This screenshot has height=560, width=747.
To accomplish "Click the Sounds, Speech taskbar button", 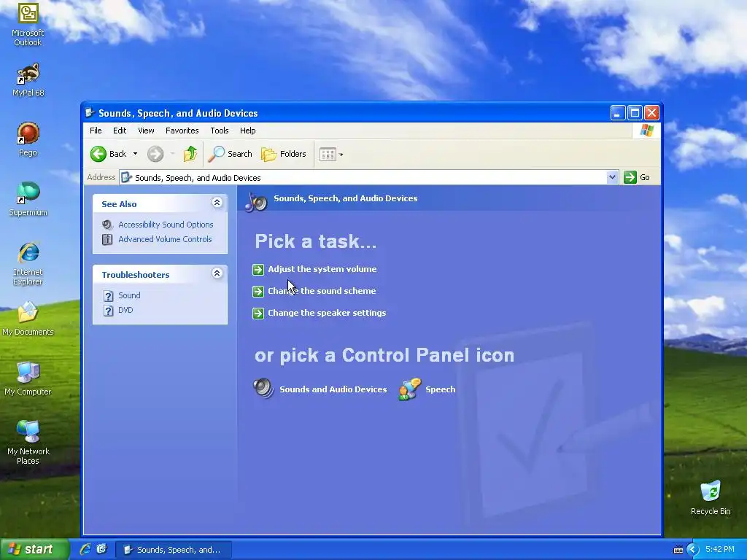I will [x=174, y=550].
